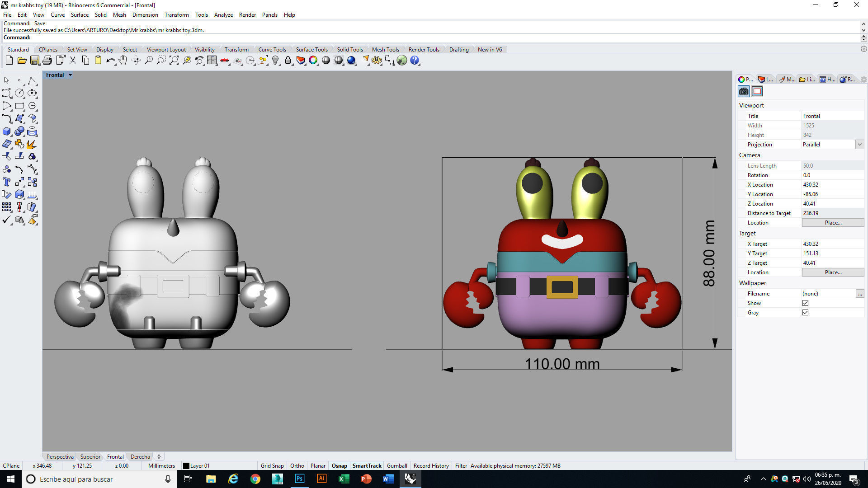868x488 pixels.
Task: Select the Circle tool
Action: (19, 93)
